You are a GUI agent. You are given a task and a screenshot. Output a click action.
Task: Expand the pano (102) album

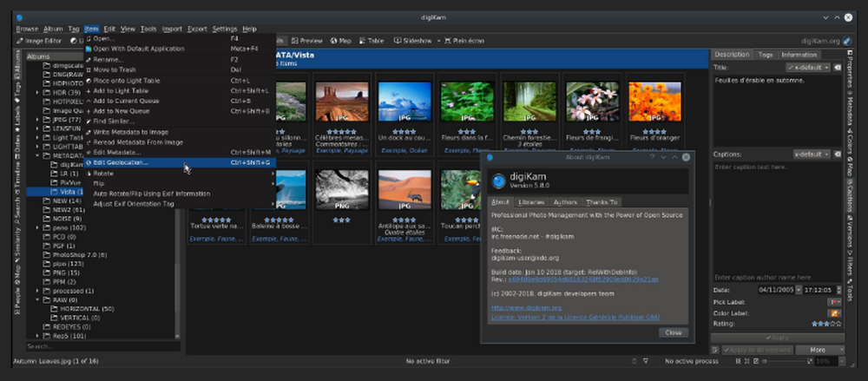coord(37,227)
